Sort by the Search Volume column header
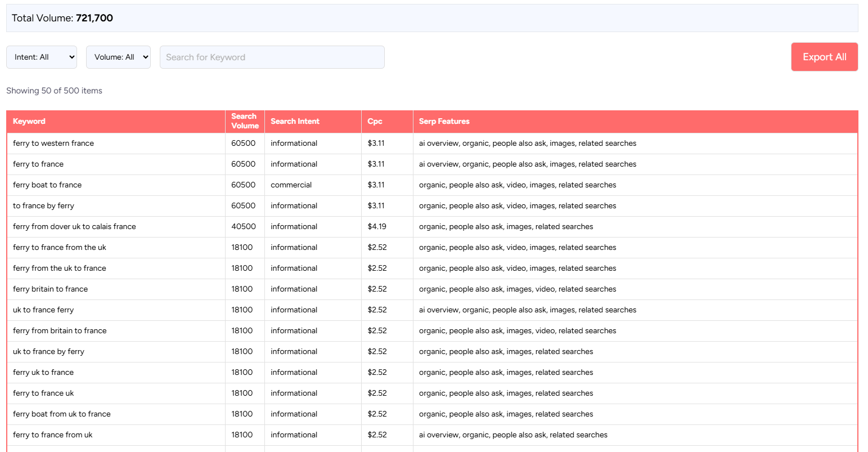Image resolution: width=868 pixels, height=452 pixels. click(244, 121)
